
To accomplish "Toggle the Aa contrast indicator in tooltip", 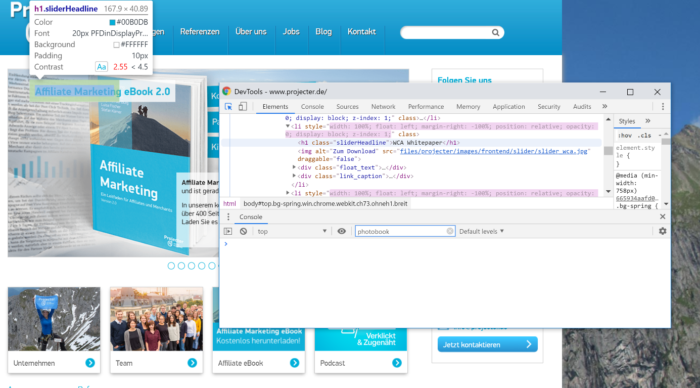I will 102,67.
